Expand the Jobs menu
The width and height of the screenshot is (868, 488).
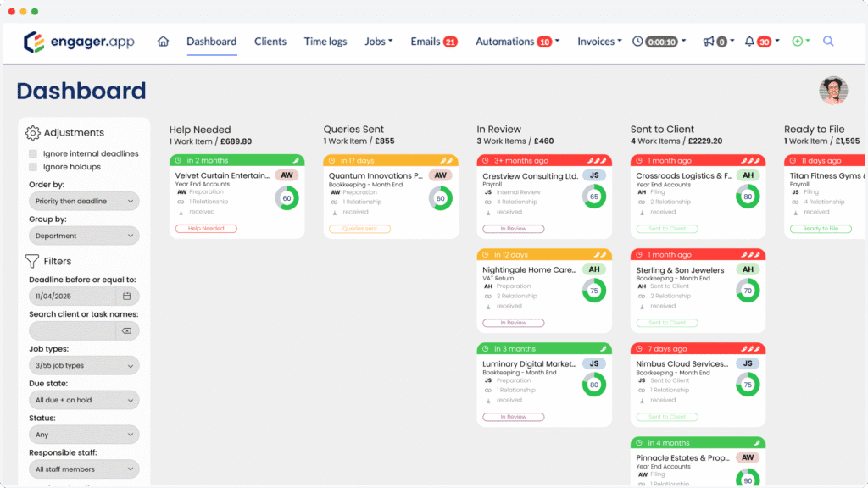tap(379, 42)
